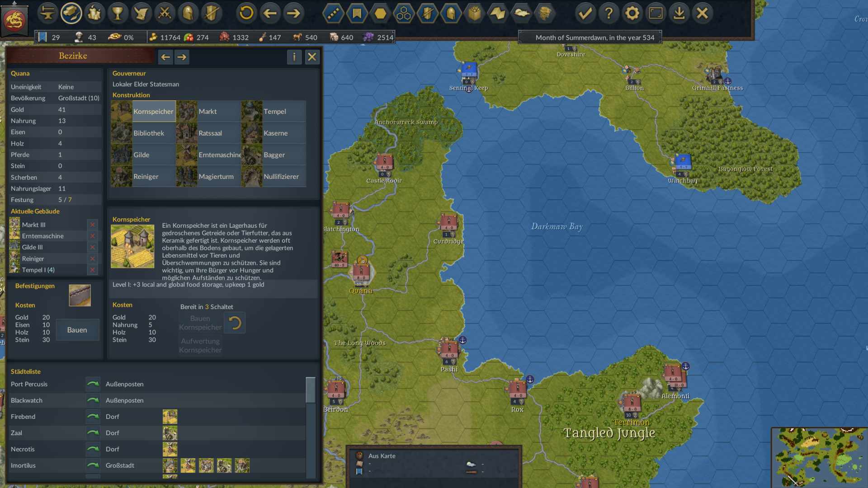Image resolution: width=868 pixels, height=488 pixels.
Task: Open game settings gear icon
Action: (632, 13)
